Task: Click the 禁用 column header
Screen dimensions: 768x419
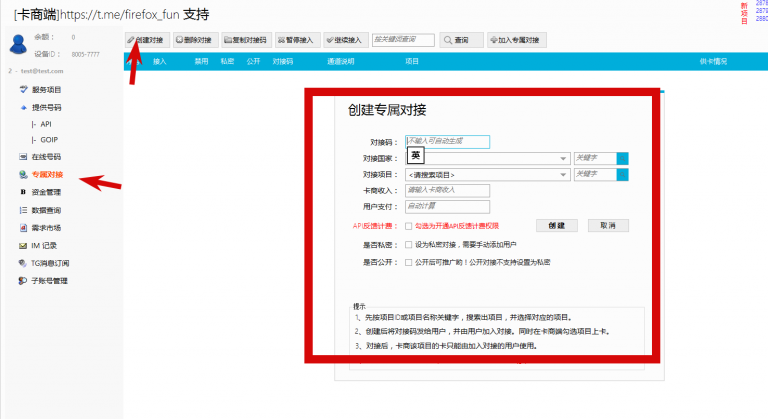Action: (201, 61)
